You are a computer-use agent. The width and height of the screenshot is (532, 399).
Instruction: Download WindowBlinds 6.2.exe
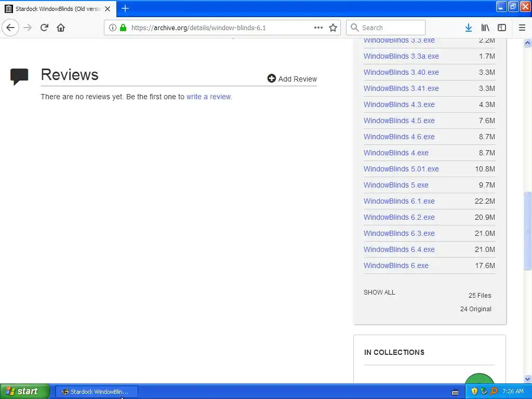pyautogui.click(x=399, y=218)
